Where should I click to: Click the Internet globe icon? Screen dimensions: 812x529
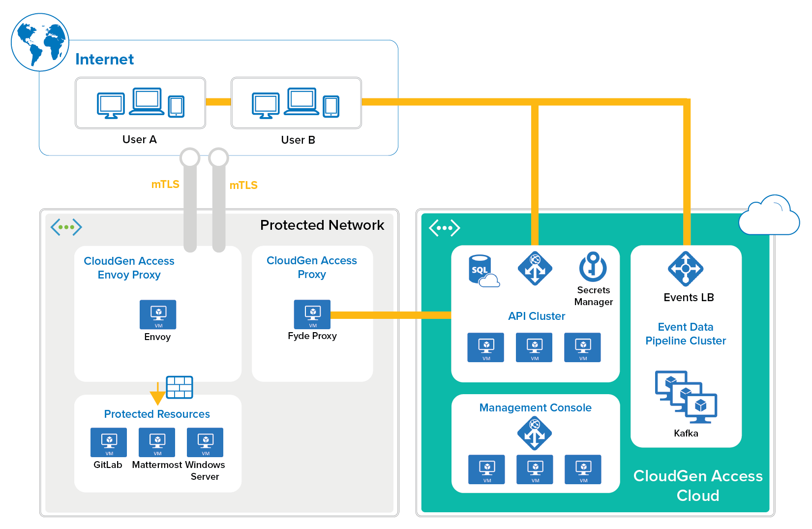[x=40, y=42]
